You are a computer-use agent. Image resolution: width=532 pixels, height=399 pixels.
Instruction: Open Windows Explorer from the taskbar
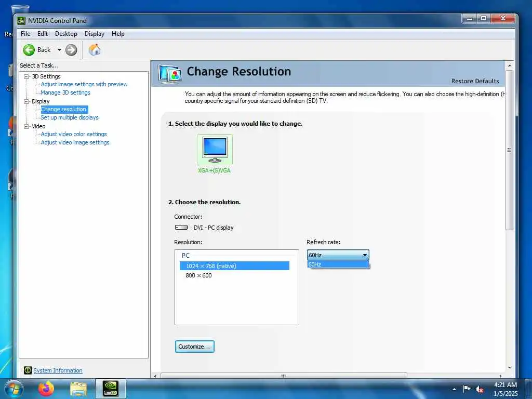[x=78, y=389]
